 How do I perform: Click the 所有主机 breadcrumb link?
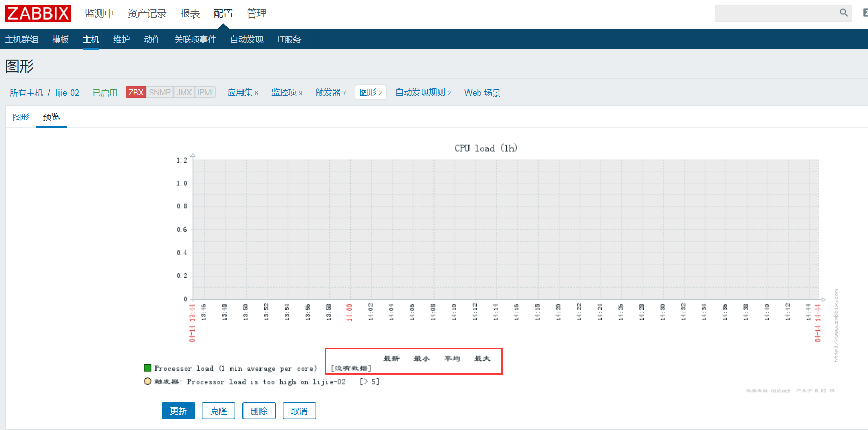(26, 93)
